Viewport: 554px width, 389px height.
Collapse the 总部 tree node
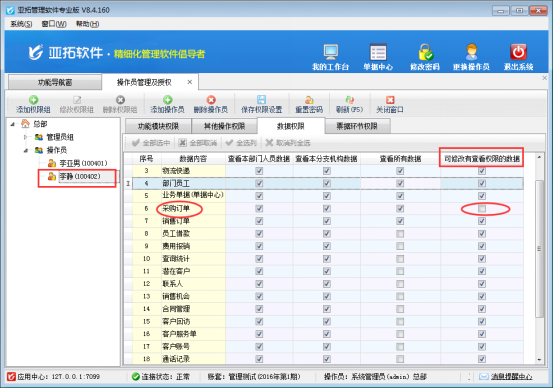[13, 124]
